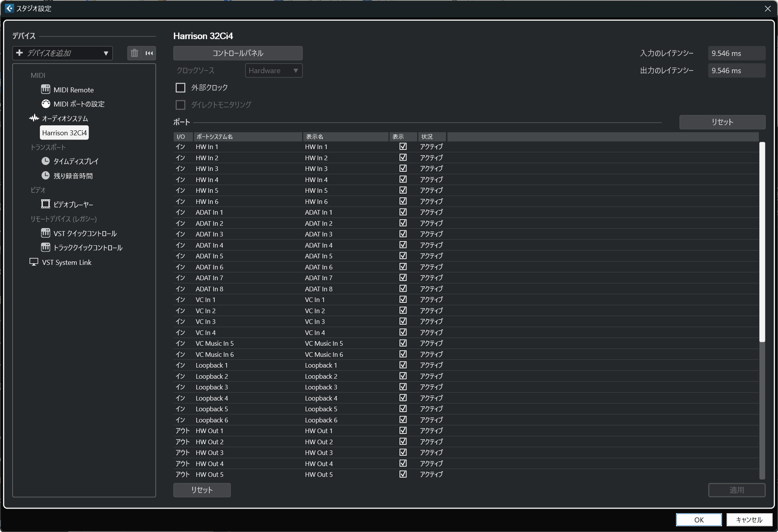Click the MIDI port setup connector icon
The image size is (778, 532).
pos(46,104)
